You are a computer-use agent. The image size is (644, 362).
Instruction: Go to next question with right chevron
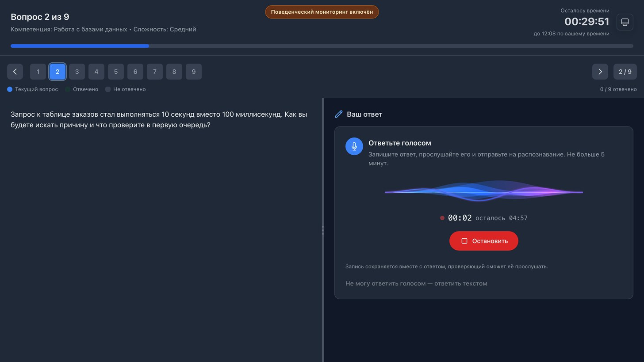[x=600, y=72]
